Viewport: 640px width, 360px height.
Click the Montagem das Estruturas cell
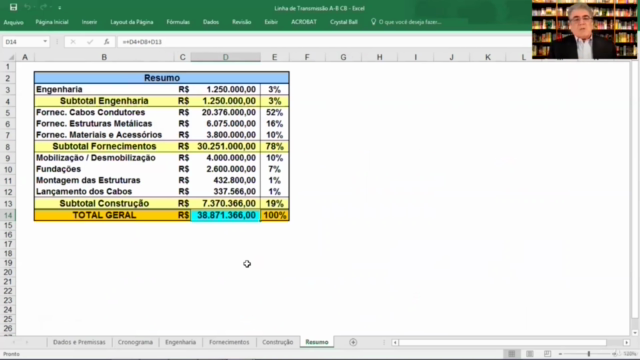(x=104, y=180)
